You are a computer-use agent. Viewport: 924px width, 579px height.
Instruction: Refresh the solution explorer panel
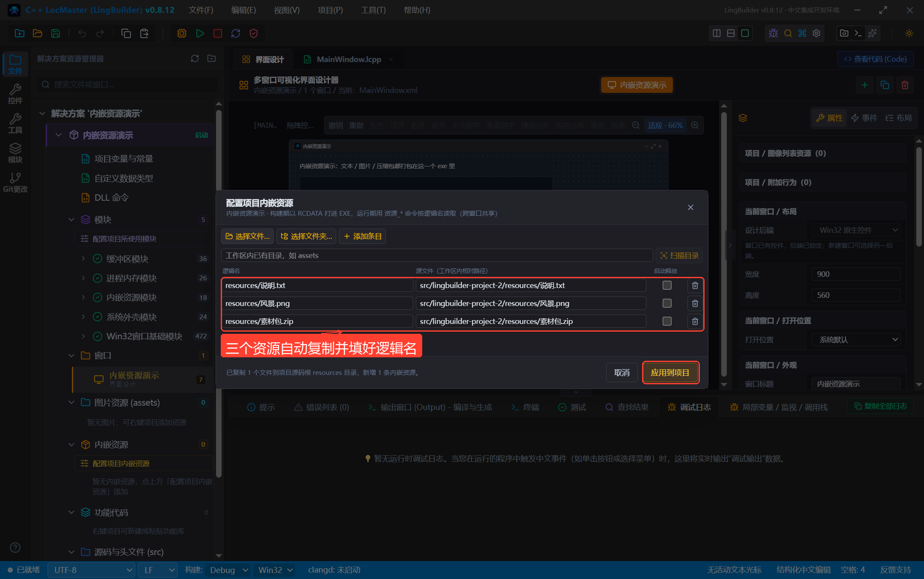click(x=195, y=59)
